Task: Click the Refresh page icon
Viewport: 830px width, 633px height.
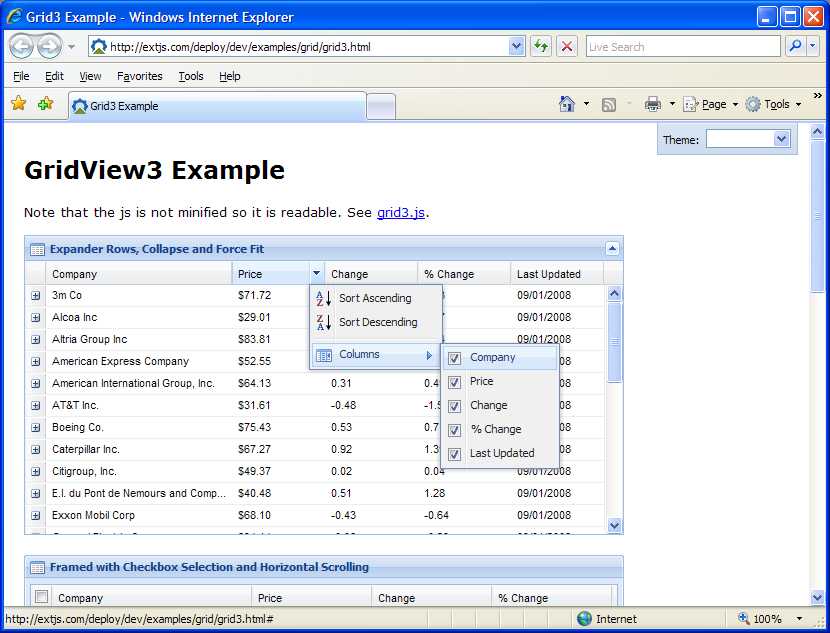Action: [x=541, y=46]
